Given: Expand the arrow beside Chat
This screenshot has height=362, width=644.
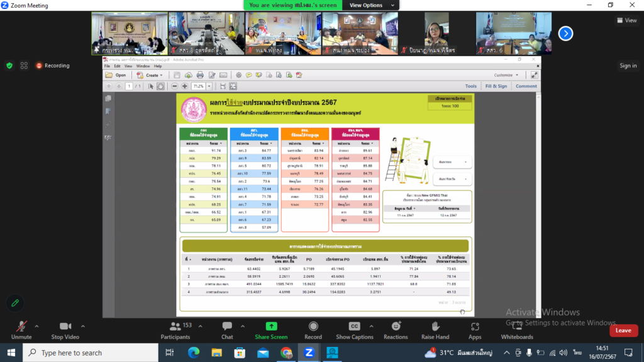Looking at the screenshot, I should [x=243, y=326].
